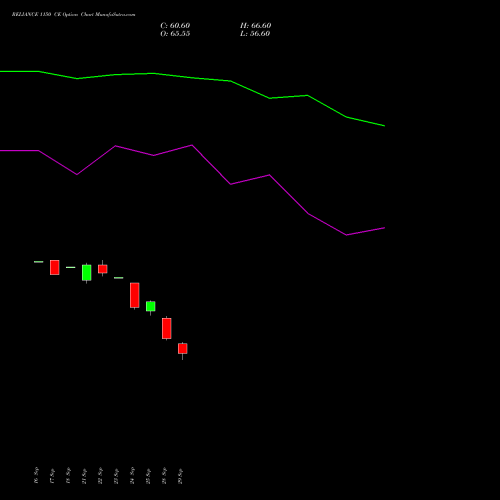Click the close value C: 60.60
500x500 pixels.
pos(175,26)
